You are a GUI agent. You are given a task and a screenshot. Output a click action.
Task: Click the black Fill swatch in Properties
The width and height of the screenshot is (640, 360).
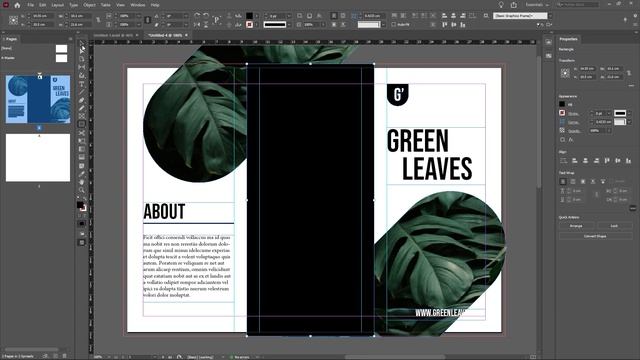pos(562,104)
